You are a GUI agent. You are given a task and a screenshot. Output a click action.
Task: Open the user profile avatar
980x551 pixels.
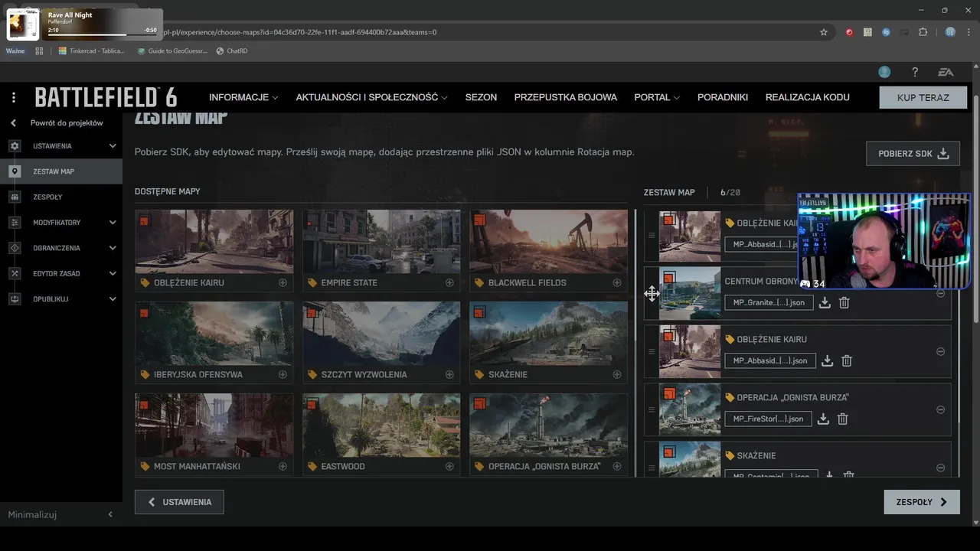[x=884, y=72]
